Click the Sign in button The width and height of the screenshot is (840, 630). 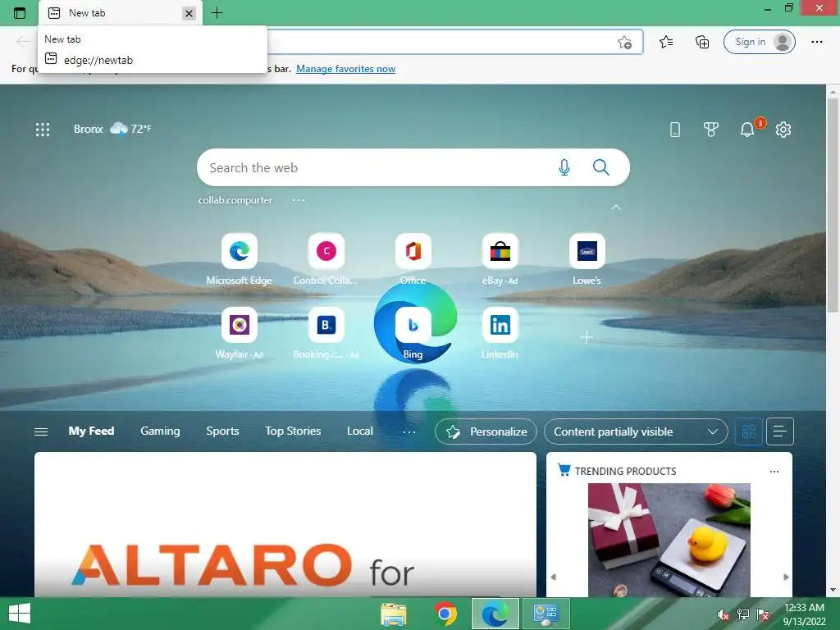pos(759,42)
